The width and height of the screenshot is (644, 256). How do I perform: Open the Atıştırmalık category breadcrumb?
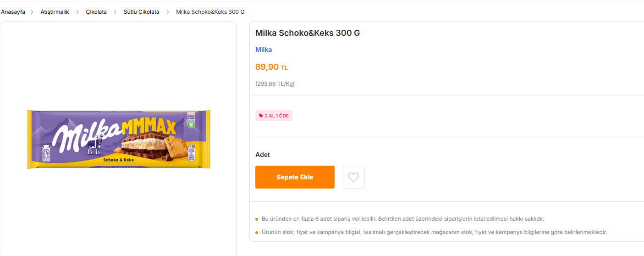pyautogui.click(x=55, y=12)
